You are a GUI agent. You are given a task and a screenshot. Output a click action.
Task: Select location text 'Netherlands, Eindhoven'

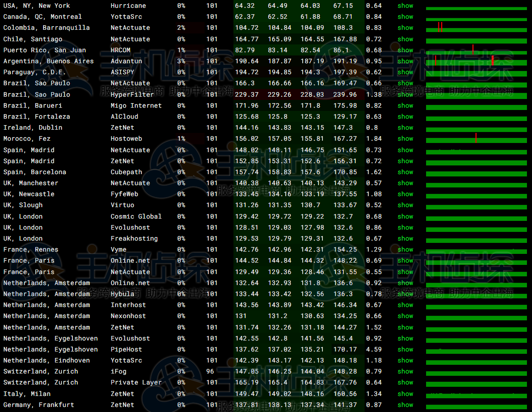[46, 361]
